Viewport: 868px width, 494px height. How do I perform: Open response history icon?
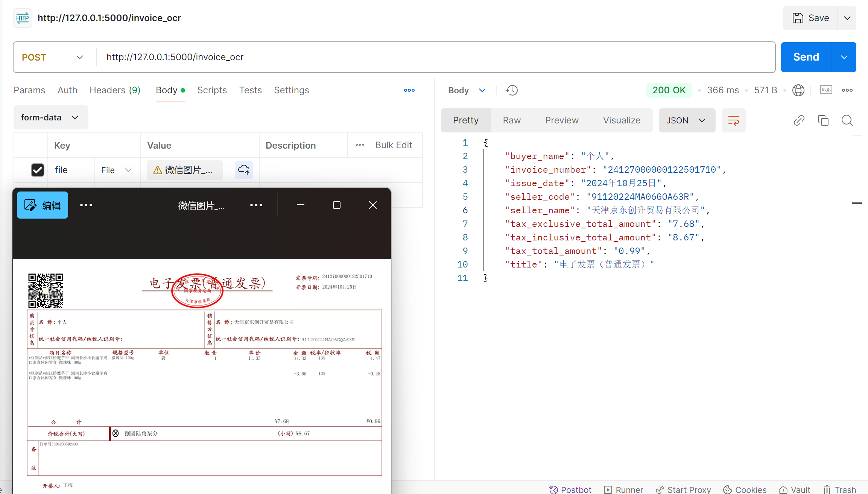click(x=512, y=90)
